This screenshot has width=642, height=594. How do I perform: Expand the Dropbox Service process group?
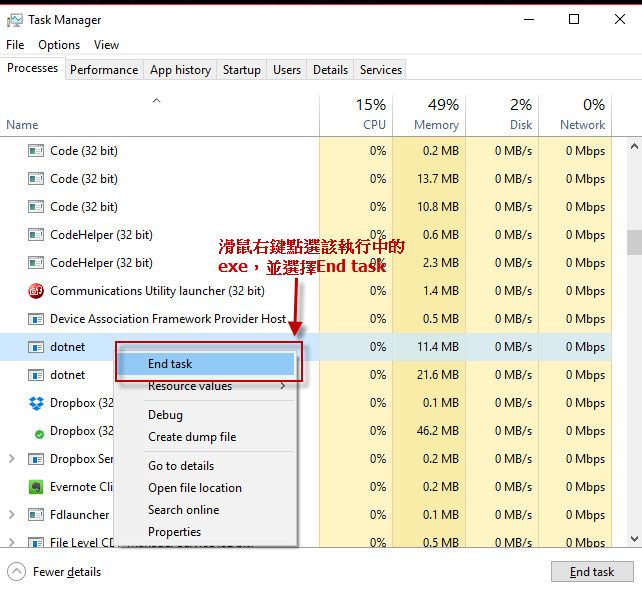tap(12, 459)
